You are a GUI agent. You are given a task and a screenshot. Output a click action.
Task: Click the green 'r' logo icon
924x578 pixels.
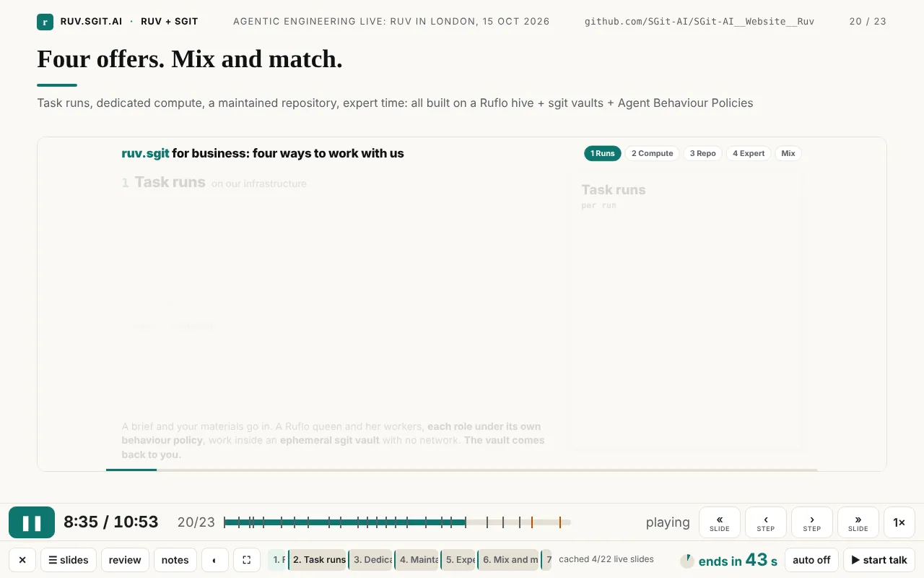pos(45,22)
